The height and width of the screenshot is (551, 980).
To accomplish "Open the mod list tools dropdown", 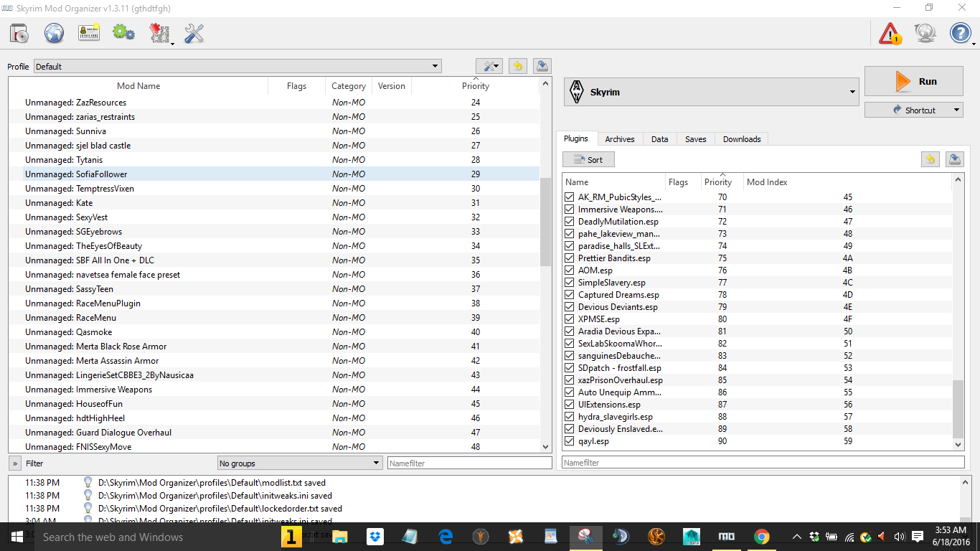I will coord(489,66).
